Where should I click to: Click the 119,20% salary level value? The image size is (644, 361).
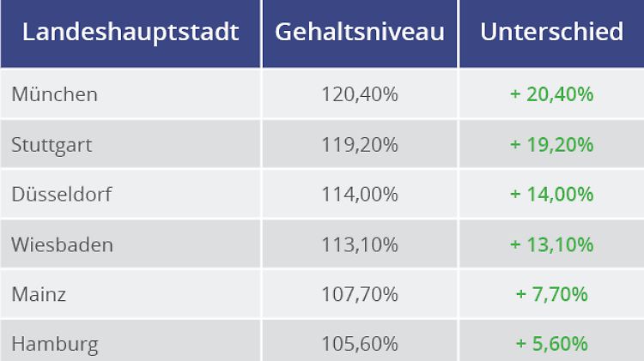coord(360,145)
